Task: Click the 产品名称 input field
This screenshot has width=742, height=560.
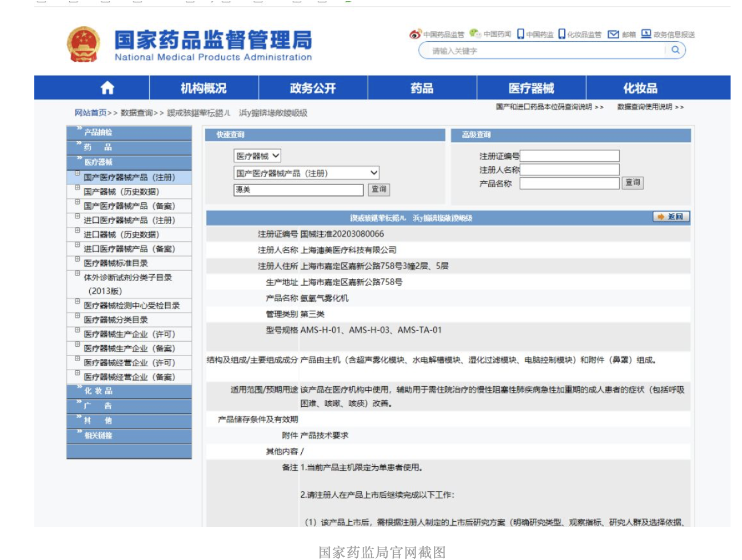Action: click(569, 183)
